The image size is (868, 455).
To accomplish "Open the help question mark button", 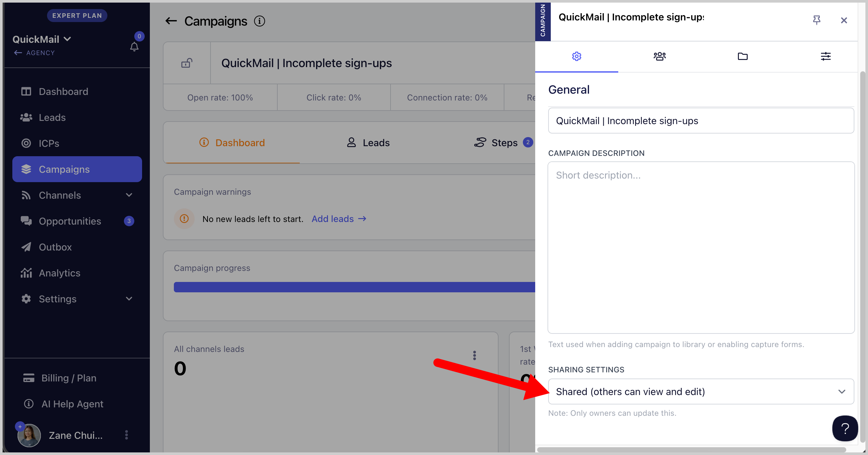I will click(845, 428).
